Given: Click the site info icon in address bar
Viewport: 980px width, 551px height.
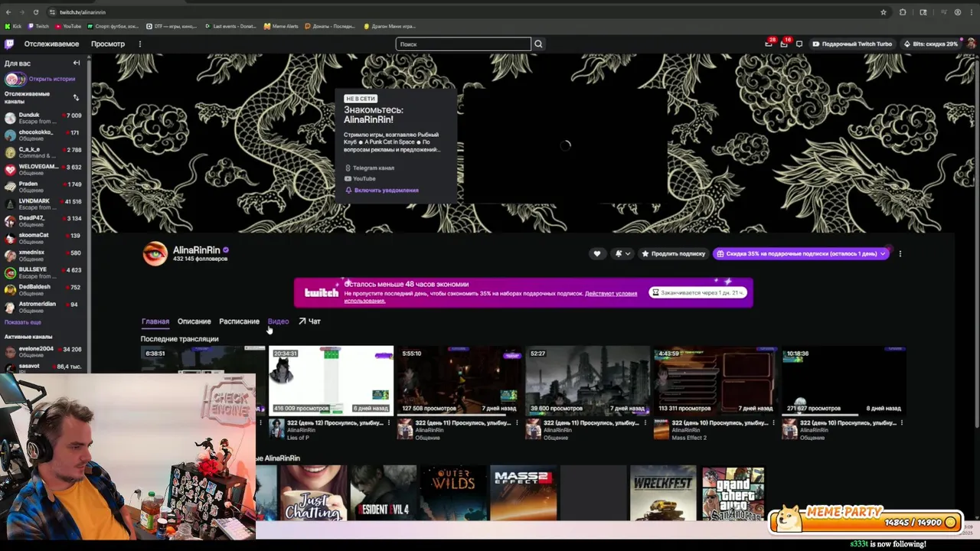Looking at the screenshot, I should [x=52, y=12].
